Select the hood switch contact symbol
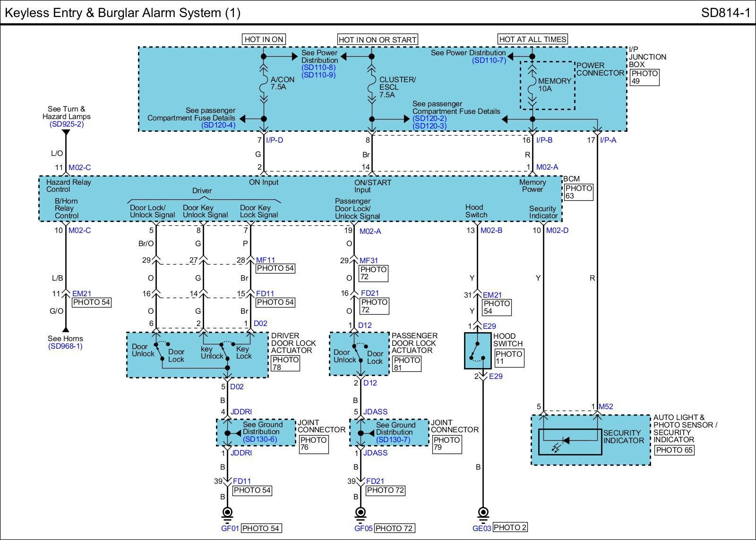The image size is (756, 540). point(477,351)
